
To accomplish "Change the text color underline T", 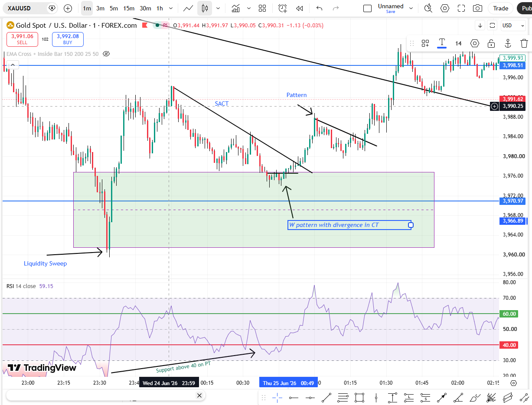I will point(442,43).
